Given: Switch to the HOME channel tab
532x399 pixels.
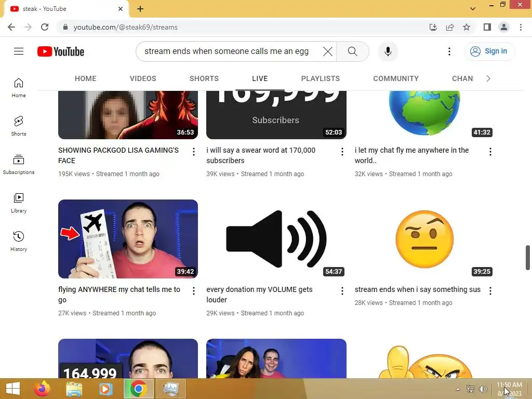Looking at the screenshot, I should click(x=86, y=79).
